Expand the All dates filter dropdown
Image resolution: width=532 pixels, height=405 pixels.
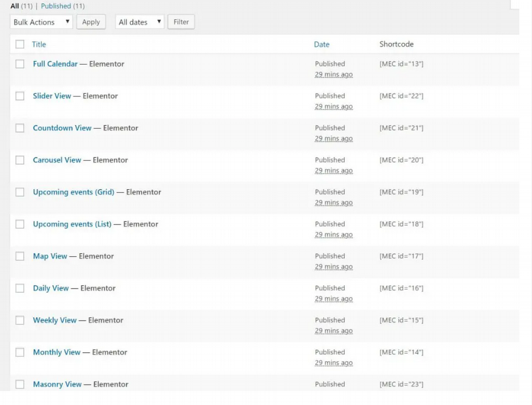tap(139, 22)
